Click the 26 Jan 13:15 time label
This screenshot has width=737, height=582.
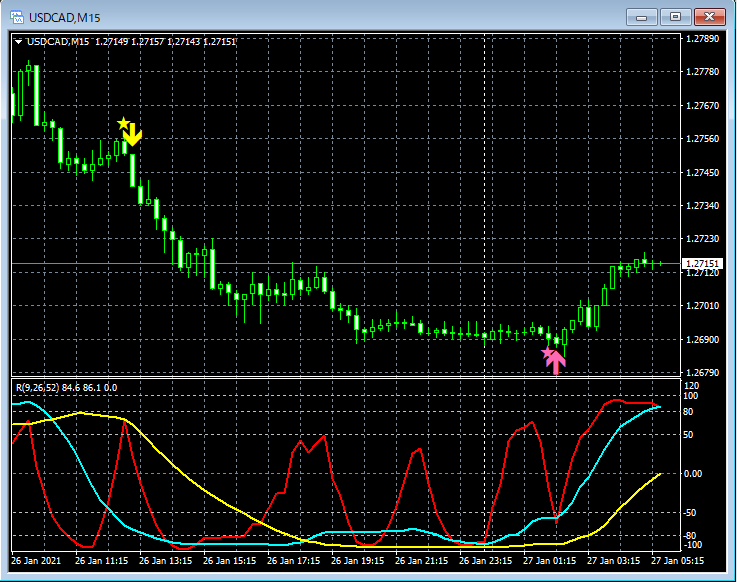tap(165, 560)
